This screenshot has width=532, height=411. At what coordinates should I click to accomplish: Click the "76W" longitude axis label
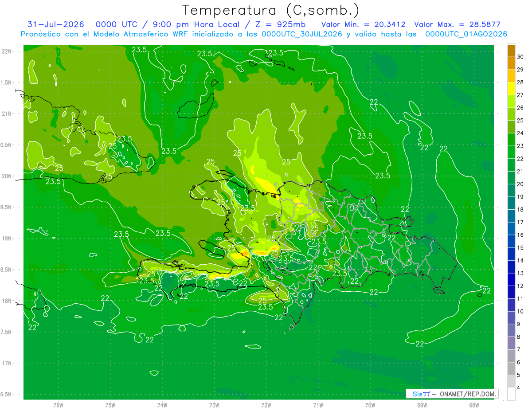coord(58,405)
